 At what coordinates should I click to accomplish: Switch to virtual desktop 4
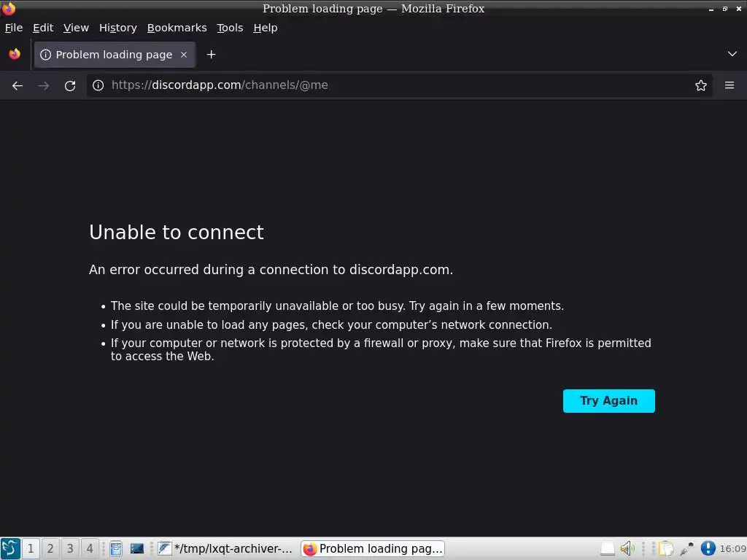(x=90, y=548)
